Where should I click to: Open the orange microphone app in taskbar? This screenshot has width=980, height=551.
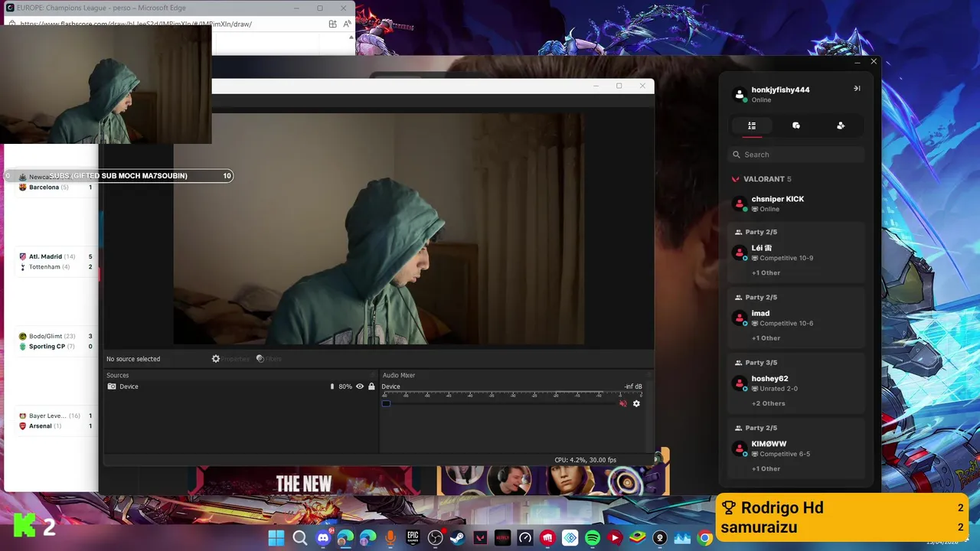(390, 538)
